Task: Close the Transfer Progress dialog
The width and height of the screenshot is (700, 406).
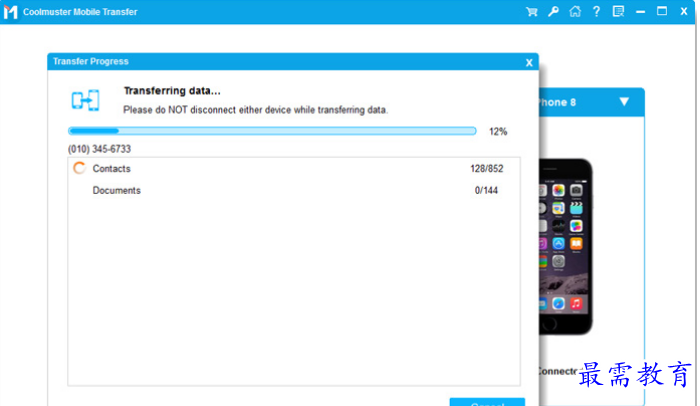Action: point(529,63)
